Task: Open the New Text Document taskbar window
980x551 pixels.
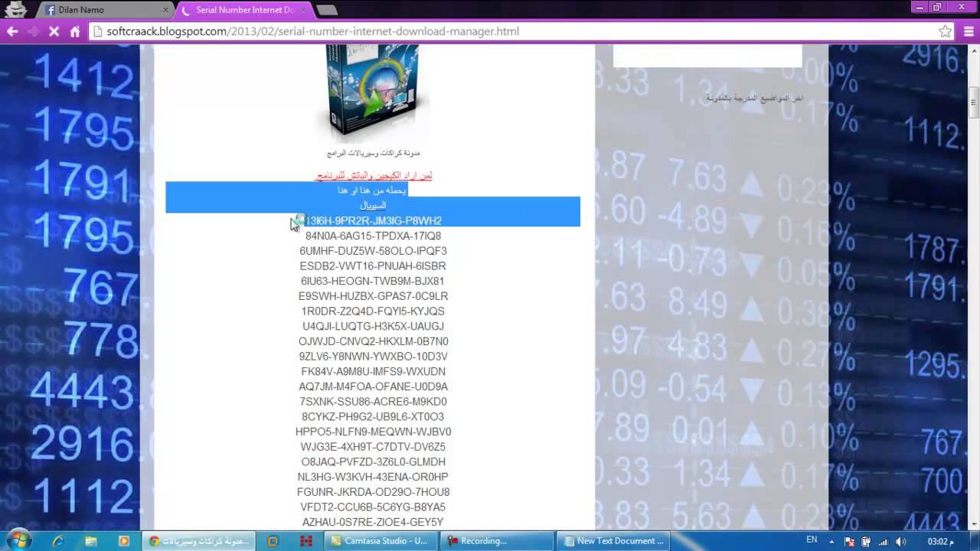Action: [615, 541]
